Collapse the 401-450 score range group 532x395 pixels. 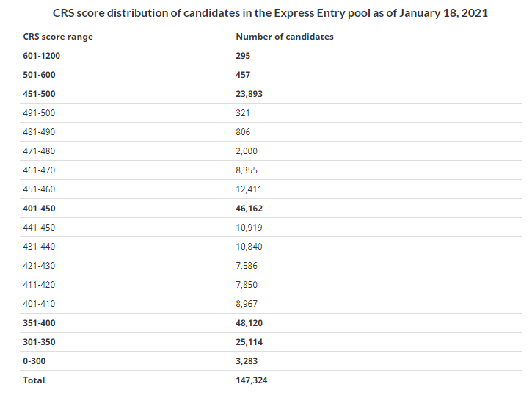pos(39,209)
